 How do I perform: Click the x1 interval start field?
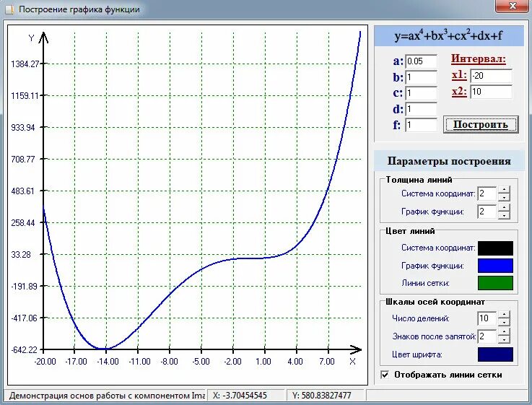click(x=491, y=76)
